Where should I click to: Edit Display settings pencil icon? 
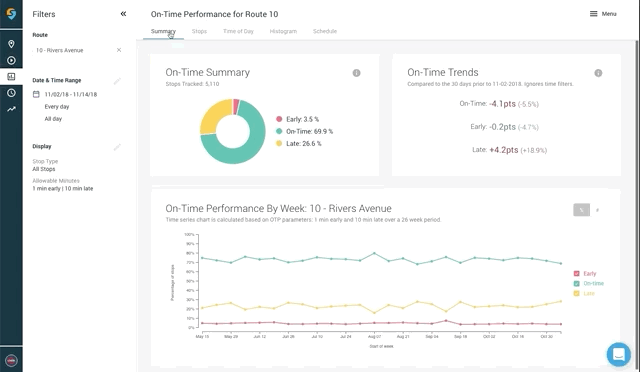coord(117,147)
